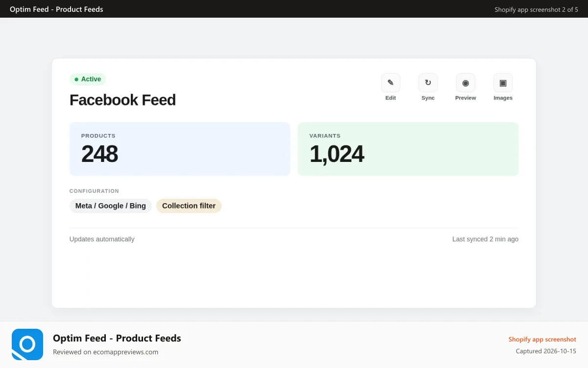Click the Active status badge
Viewport: 588px width, 368px height.
click(88, 79)
